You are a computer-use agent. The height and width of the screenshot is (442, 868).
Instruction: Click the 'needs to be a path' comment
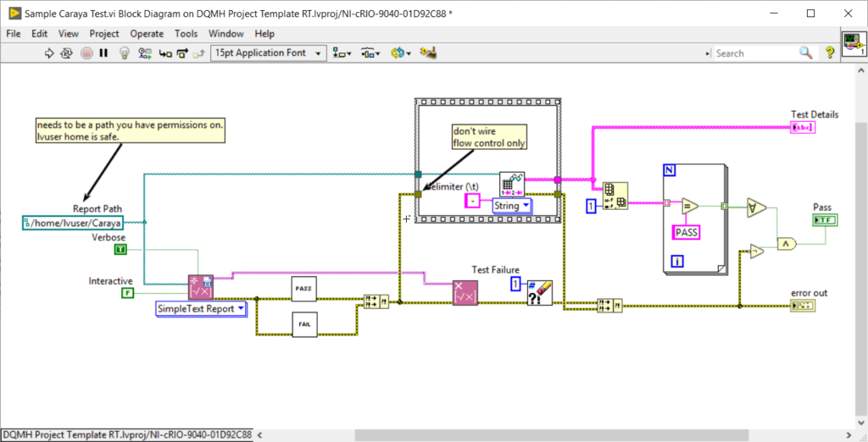[130, 130]
